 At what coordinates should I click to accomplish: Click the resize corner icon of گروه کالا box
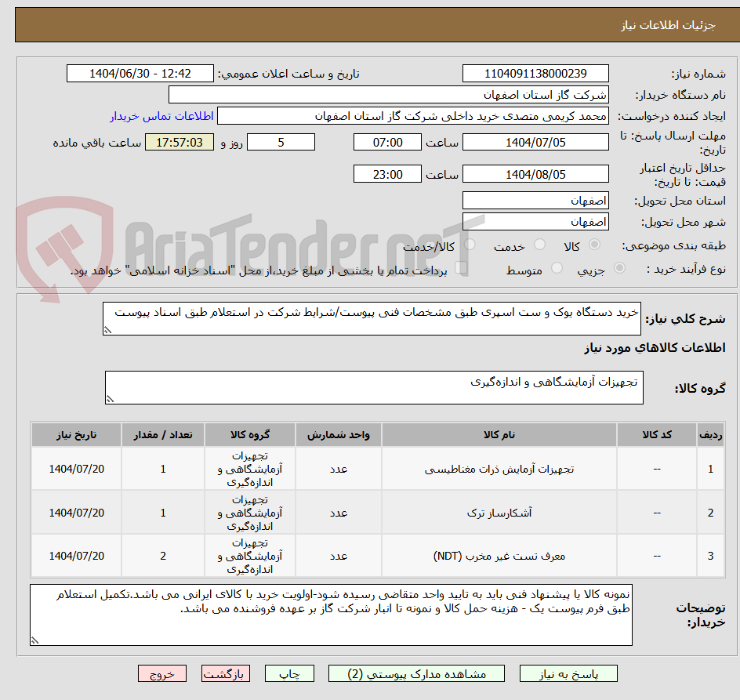click(x=112, y=398)
